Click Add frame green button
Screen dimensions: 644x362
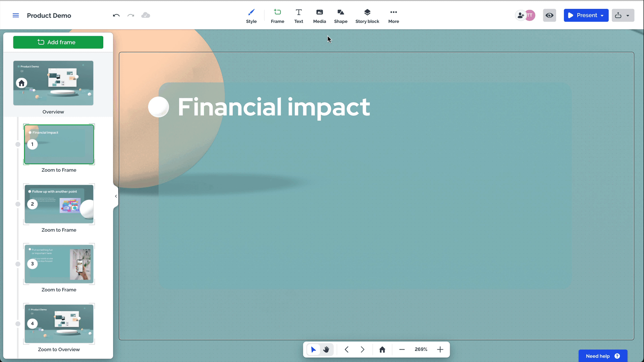58,42
